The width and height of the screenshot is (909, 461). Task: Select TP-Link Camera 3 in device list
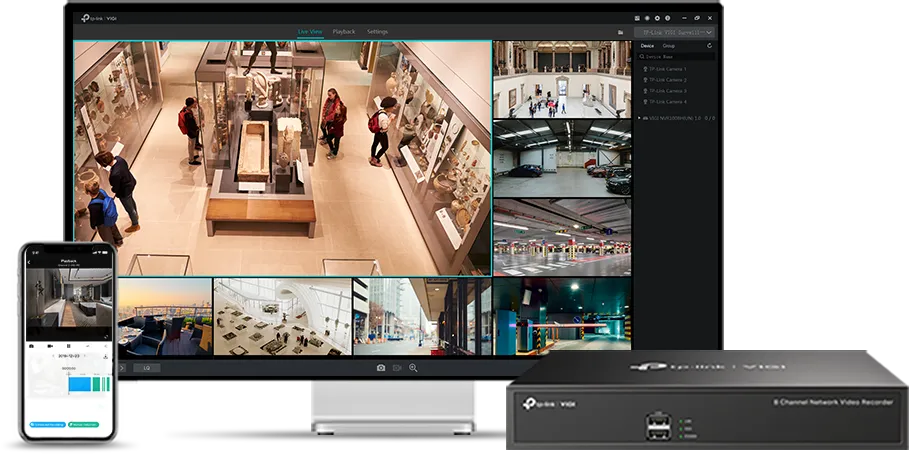667,91
